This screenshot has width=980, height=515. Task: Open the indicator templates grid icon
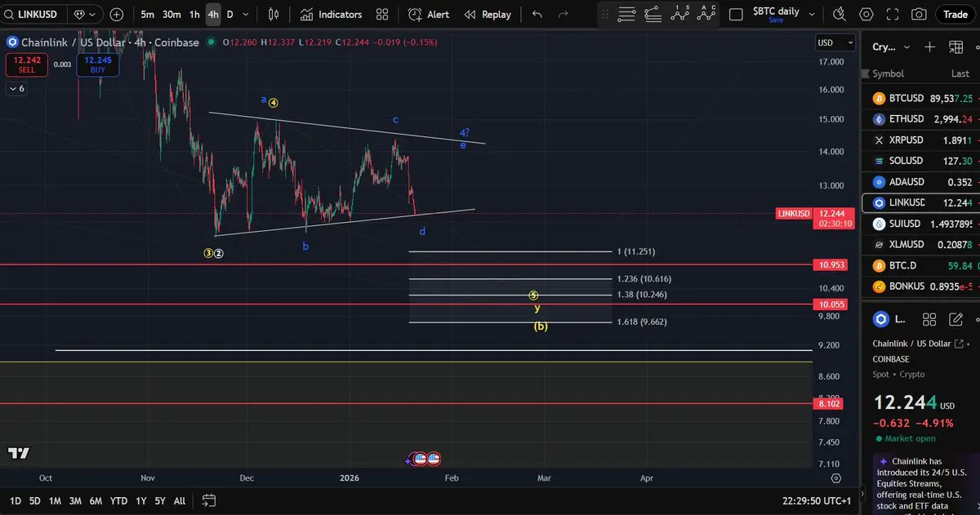pos(382,15)
